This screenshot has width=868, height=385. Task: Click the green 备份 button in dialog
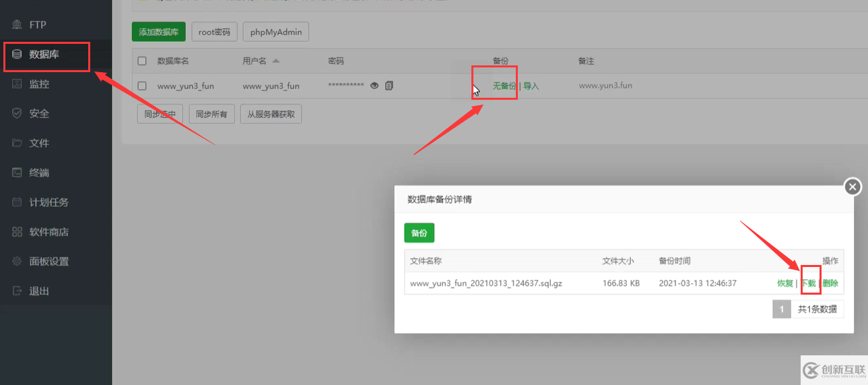pyautogui.click(x=419, y=233)
